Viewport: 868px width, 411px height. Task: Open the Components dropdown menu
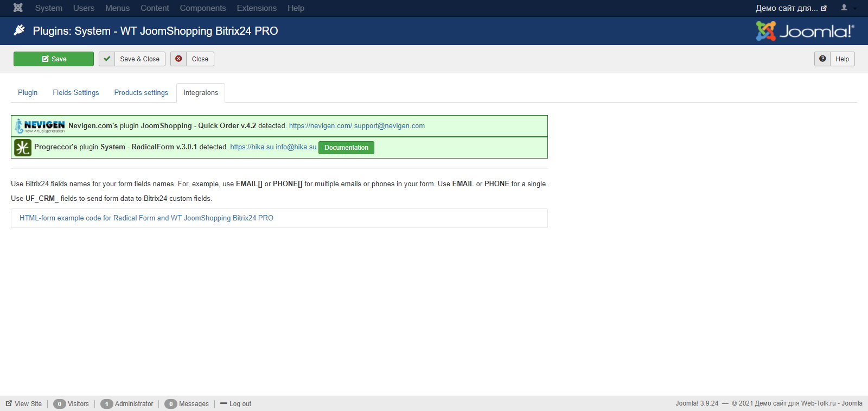(203, 8)
